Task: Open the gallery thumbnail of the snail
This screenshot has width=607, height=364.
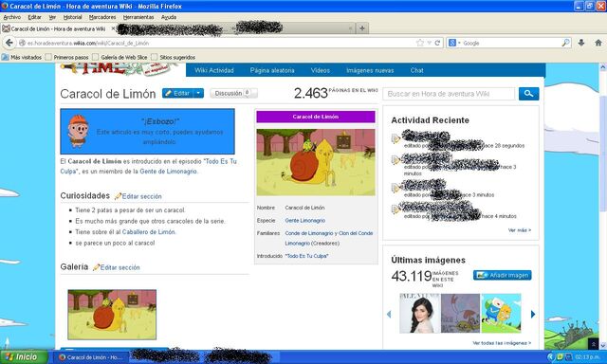Action: (x=112, y=315)
